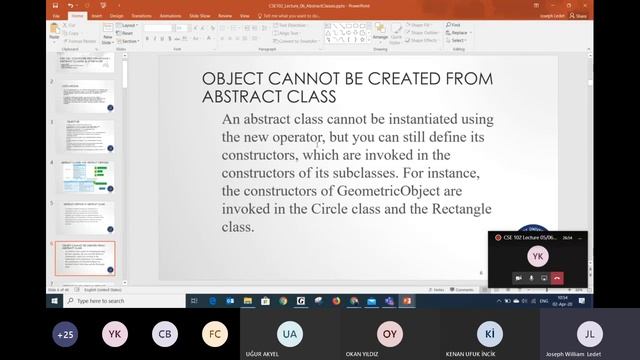Click the Save icon in quick access toolbar

(56, 5)
